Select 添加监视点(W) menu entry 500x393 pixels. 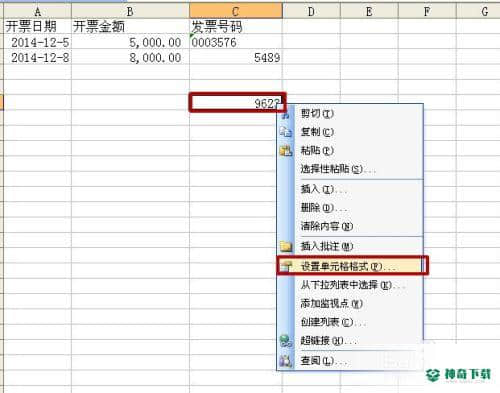point(350,303)
